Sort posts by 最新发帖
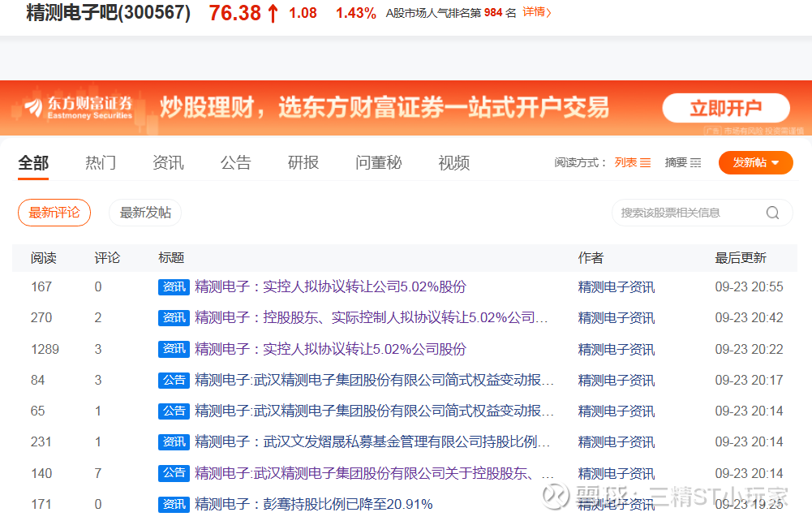812x521 pixels. pos(145,213)
